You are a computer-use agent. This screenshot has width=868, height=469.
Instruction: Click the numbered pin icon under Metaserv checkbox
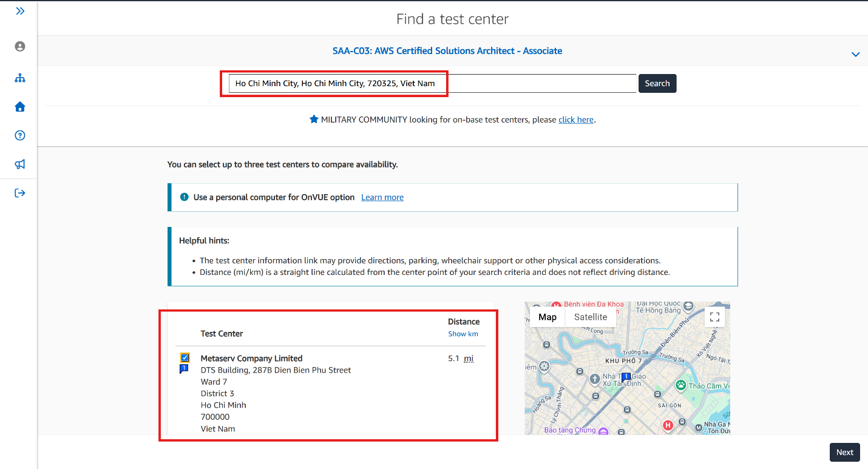click(185, 369)
